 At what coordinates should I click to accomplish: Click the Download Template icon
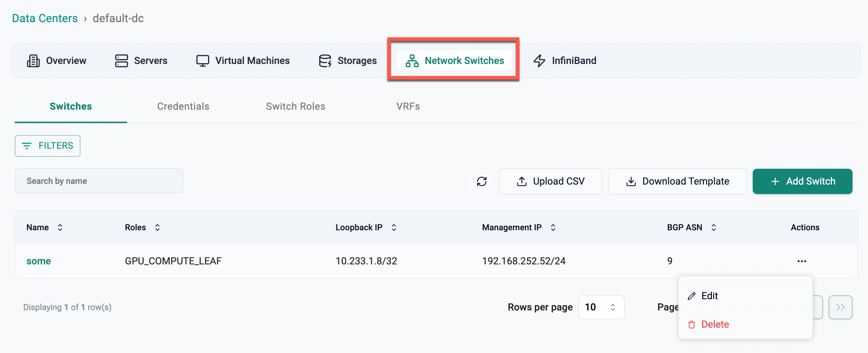pyautogui.click(x=631, y=181)
